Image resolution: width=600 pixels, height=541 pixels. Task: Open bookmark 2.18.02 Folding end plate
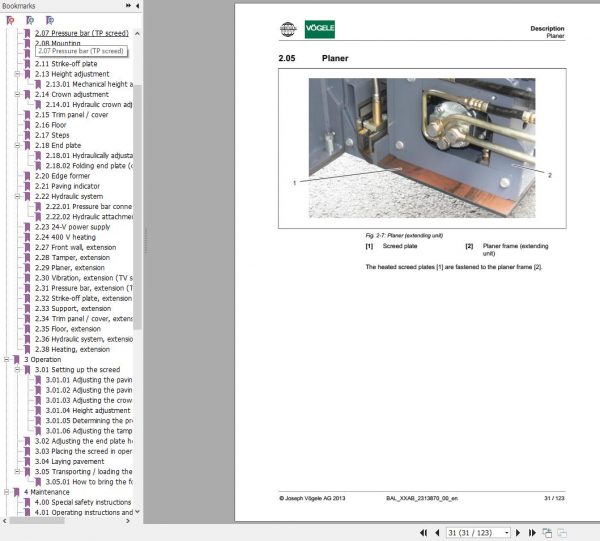coord(89,166)
